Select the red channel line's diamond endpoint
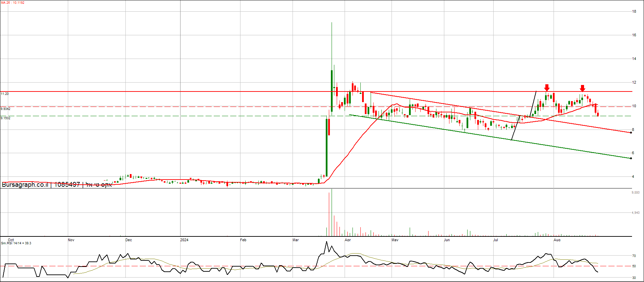 pos(631,133)
